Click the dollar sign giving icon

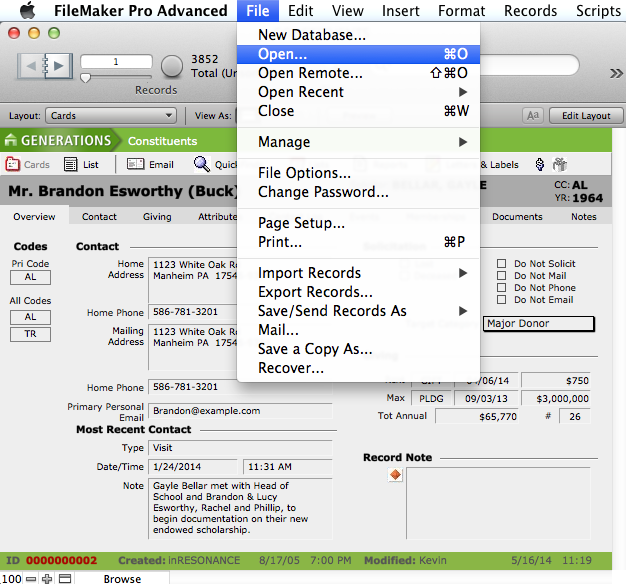(539, 164)
